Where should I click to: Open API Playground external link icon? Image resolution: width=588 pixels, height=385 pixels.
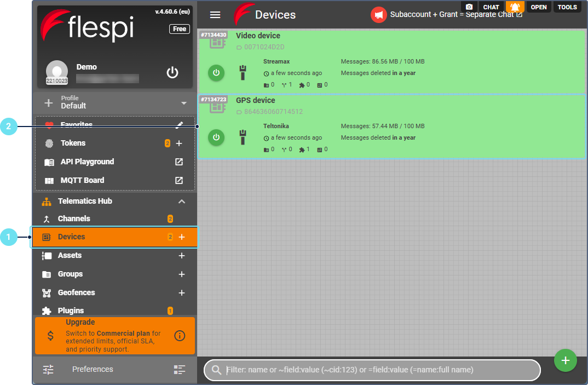[179, 162]
